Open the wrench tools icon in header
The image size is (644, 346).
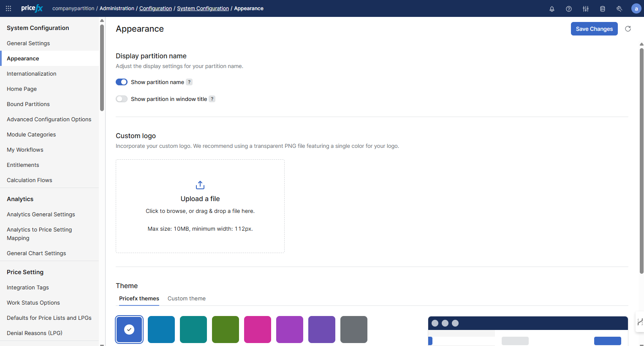tap(619, 9)
